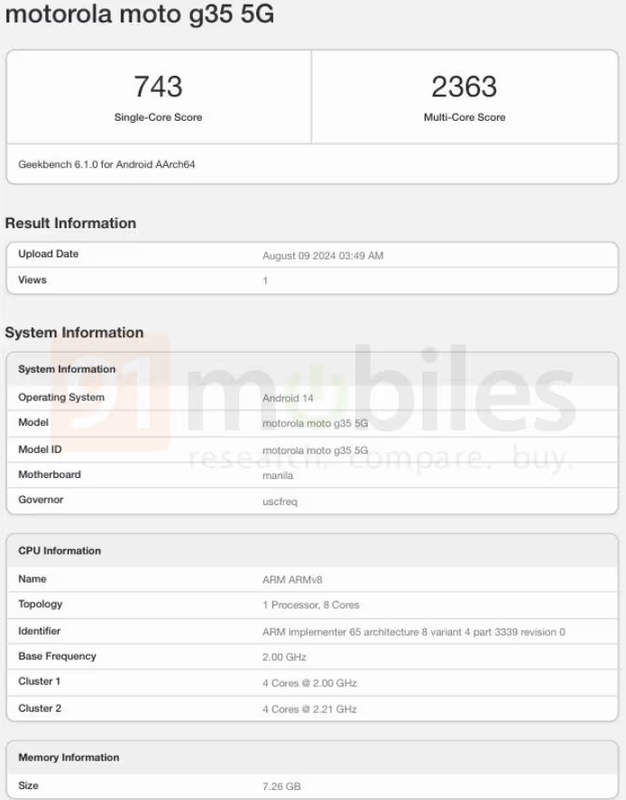
Task: Click the motorola moto g35 5G page title
Action: pos(139,16)
